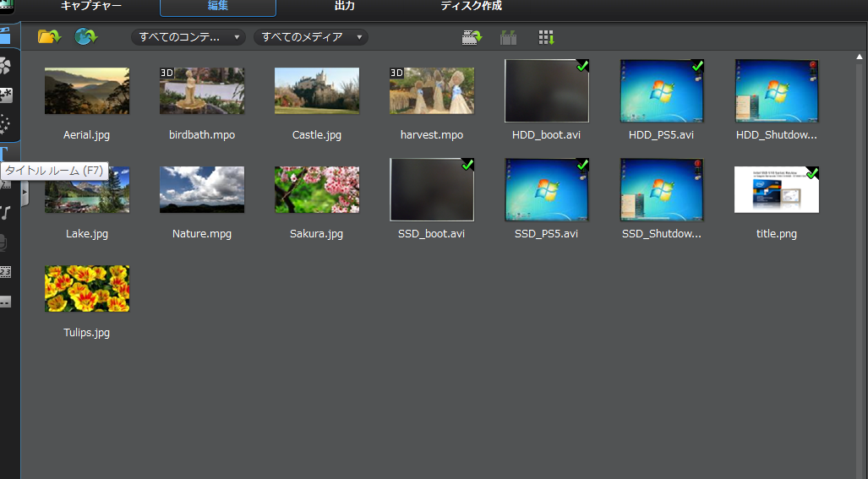Click the Lake.jpg file name

[87, 234]
